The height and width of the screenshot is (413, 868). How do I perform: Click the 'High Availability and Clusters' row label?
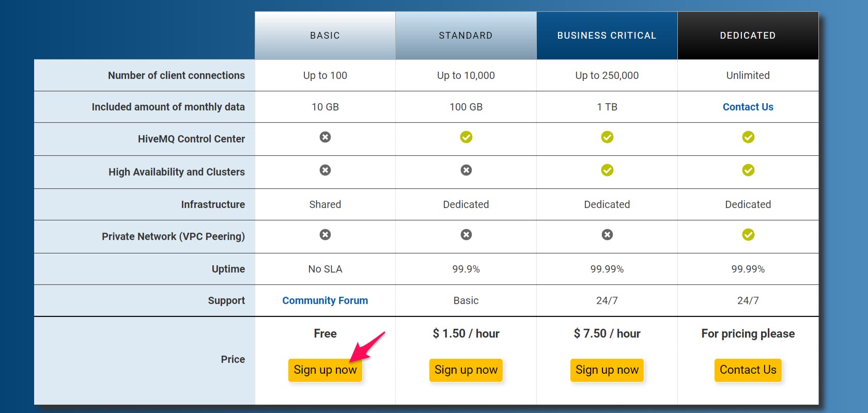pos(177,172)
